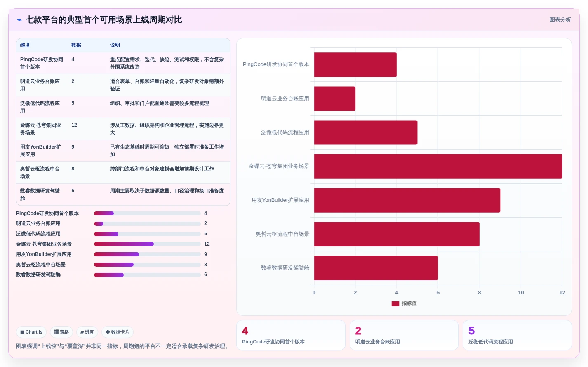Click the chart axis label 数睿数据研发驾驶舱
Screen dimensions: 588x367
(285, 268)
